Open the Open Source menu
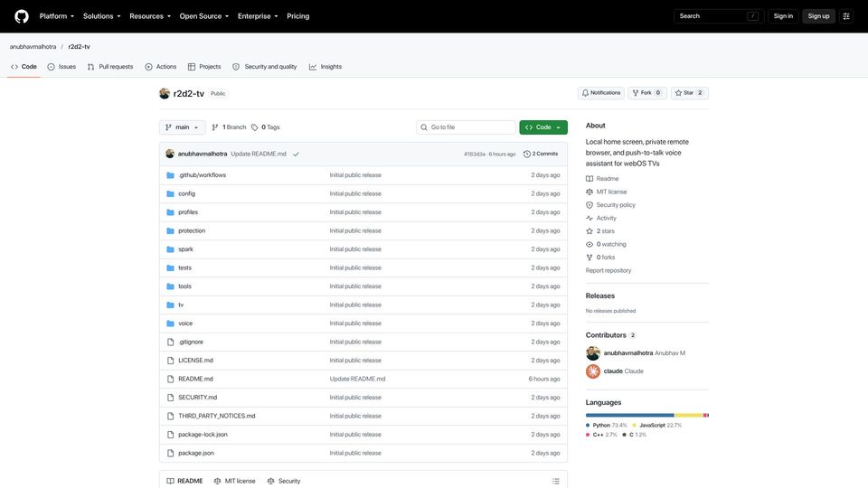This screenshot has width=868, height=488. (x=203, y=16)
